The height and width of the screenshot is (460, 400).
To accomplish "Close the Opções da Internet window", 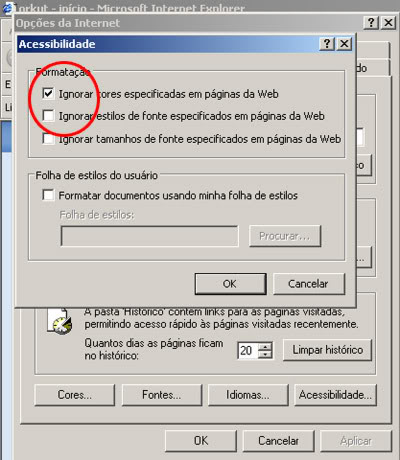I will [x=388, y=23].
